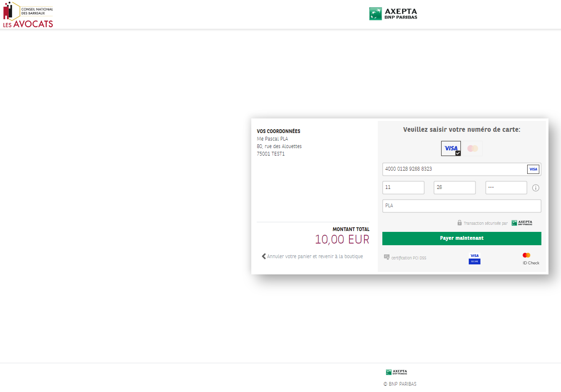Click Annuler votre panier et revenir link
Image resolution: width=561 pixels, height=392 pixels.
315,256
